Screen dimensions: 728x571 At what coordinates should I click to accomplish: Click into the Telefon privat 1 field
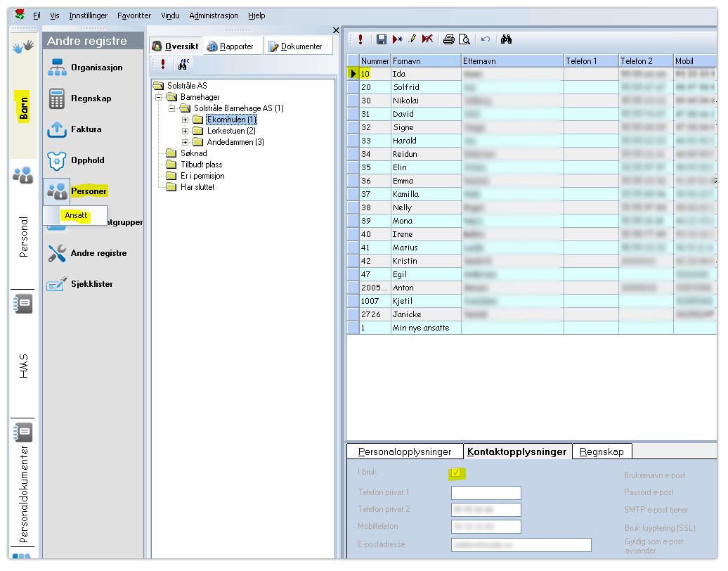[x=486, y=493]
